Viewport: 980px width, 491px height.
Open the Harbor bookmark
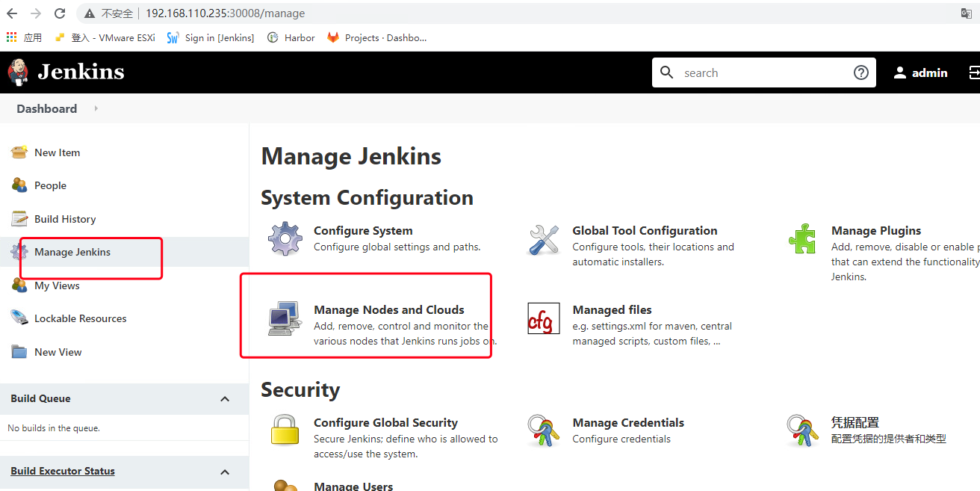point(291,37)
